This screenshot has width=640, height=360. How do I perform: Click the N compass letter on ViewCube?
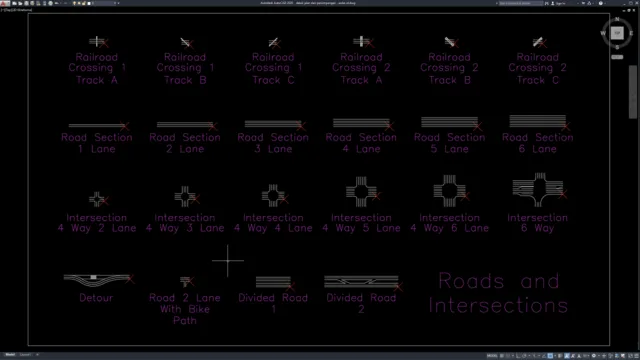[x=617, y=19]
